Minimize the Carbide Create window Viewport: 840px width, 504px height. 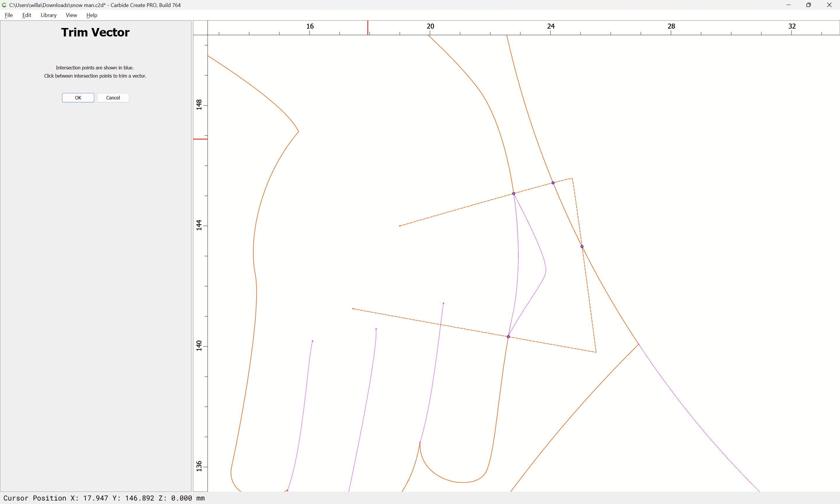(x=788, y=5)
